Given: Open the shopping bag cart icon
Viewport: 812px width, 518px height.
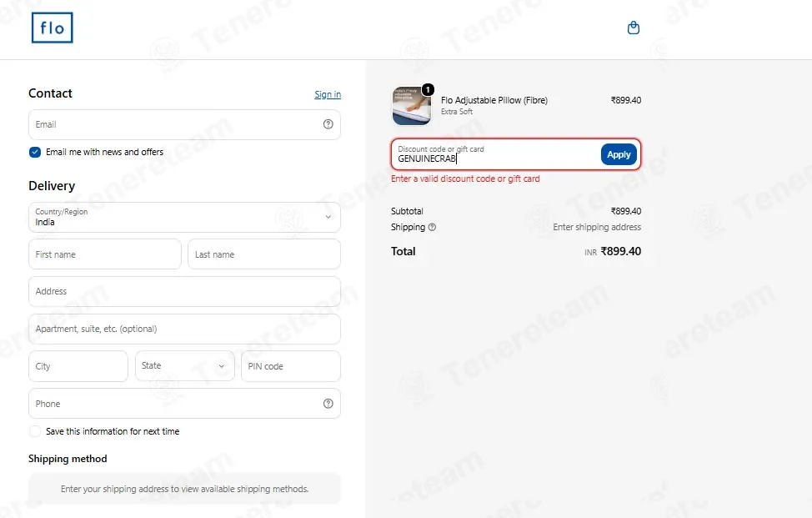Looking at the screenshot, I should pyautogui.click(x=634, y=28).
